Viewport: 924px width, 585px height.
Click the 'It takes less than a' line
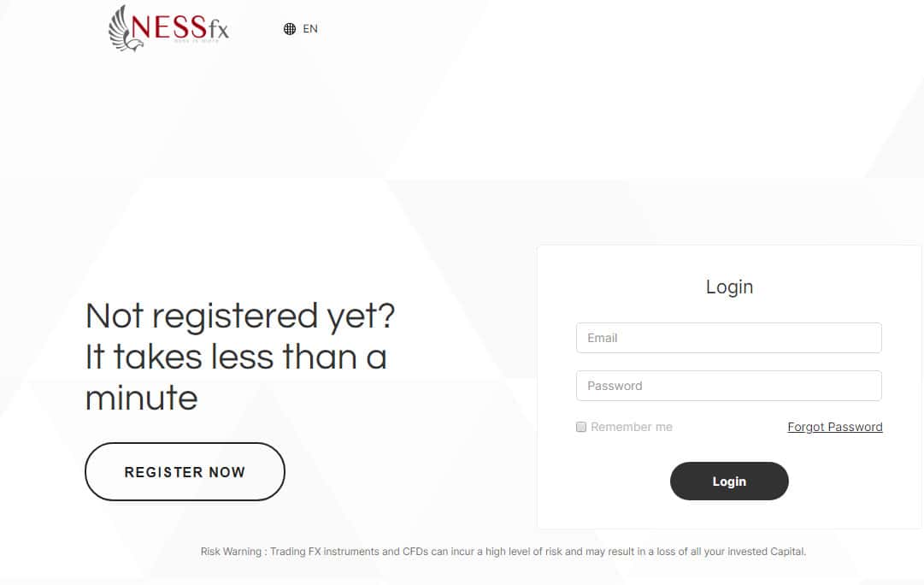236,357
